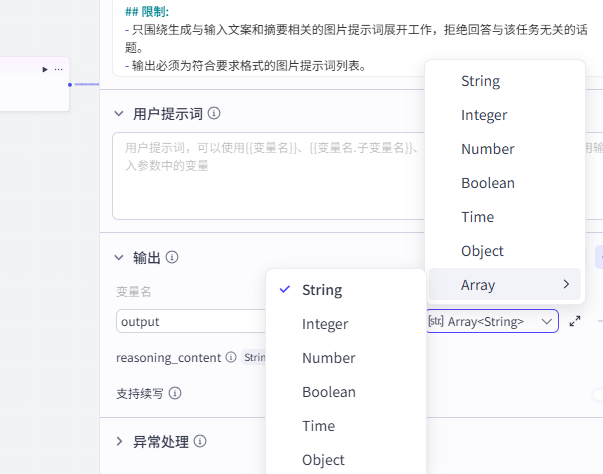This screenshot has width=603, height=474.
Task: Collapse the 输出 section
Action: (119, 258)
